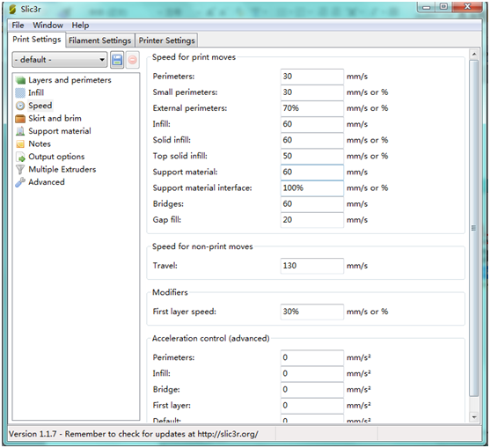Click the Top solid infill field

pyautogui.click(x=312, y=157)
